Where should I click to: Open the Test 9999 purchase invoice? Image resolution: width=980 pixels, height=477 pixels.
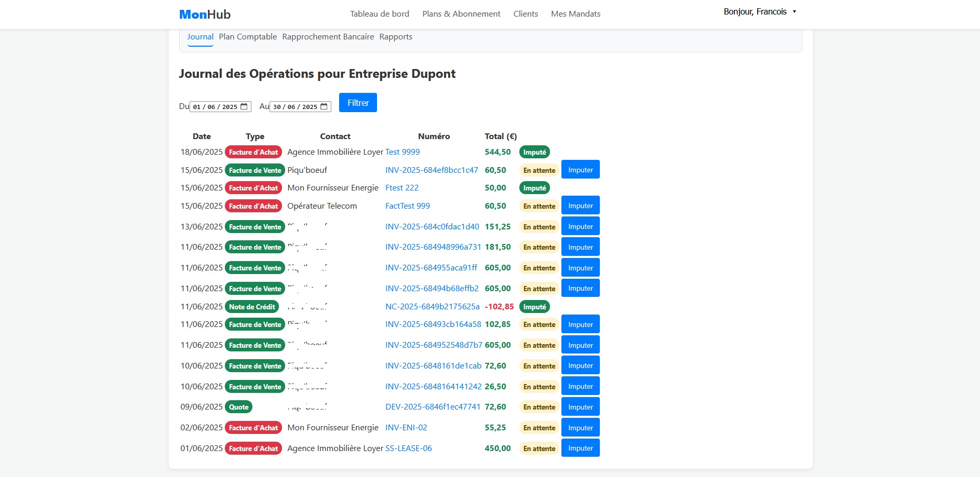point(402,152)
